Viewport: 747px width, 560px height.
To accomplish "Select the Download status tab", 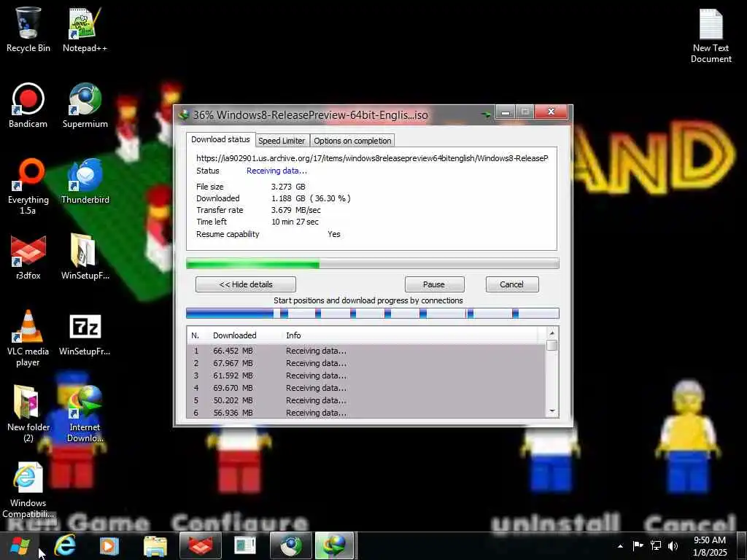I will coord(220,139).
